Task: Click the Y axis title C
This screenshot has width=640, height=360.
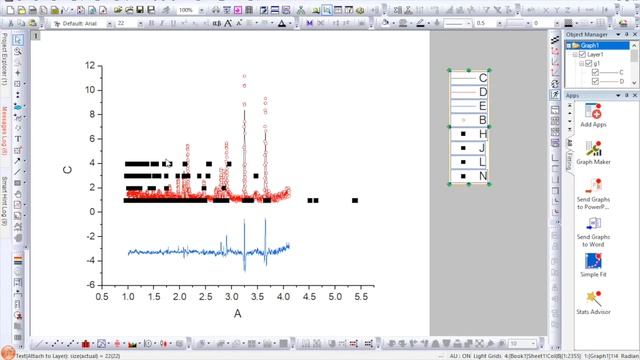Action: click(67, 170)
